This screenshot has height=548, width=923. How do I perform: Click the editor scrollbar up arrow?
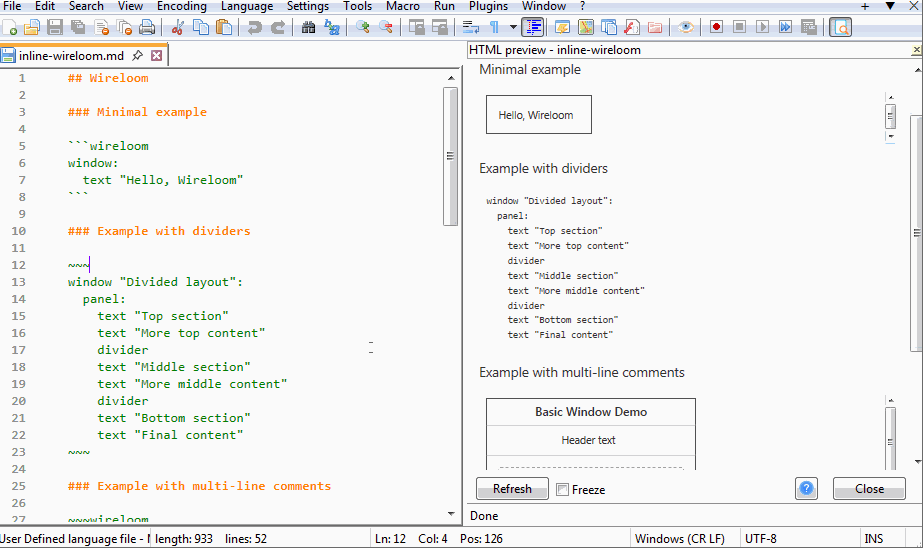[451, 78]
